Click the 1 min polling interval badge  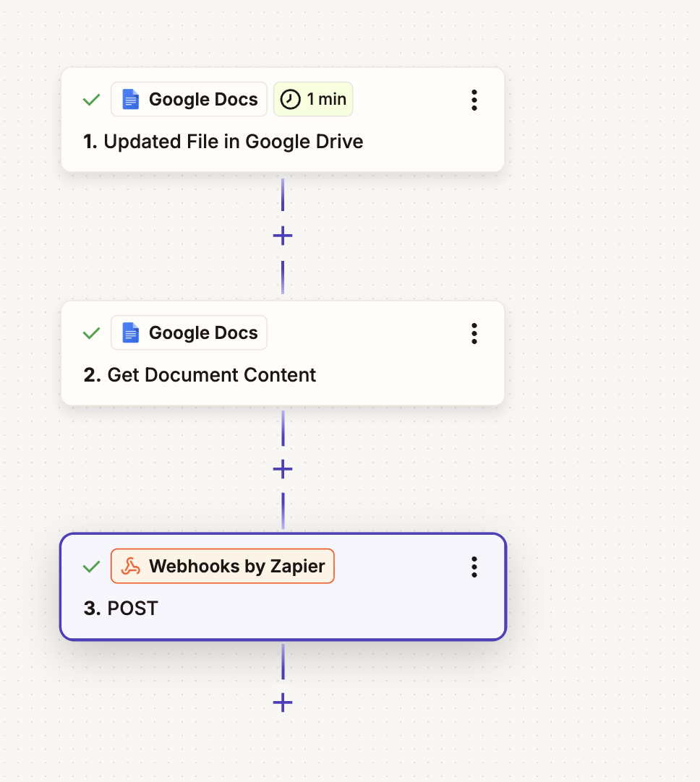(313, 99)
